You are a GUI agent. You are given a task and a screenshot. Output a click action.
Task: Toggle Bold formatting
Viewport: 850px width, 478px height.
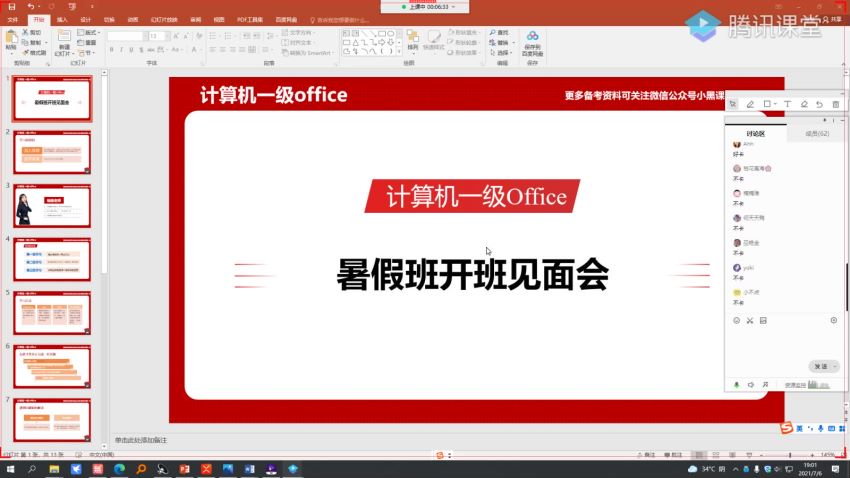[112, 50]
